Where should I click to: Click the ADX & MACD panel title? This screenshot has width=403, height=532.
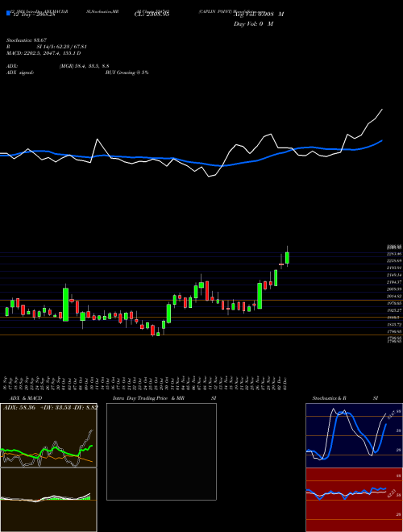point(26,398)
